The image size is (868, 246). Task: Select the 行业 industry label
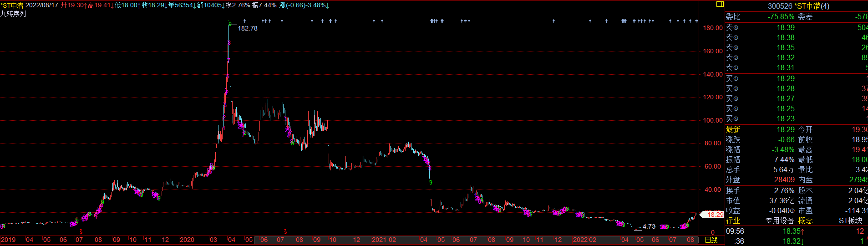733,220
